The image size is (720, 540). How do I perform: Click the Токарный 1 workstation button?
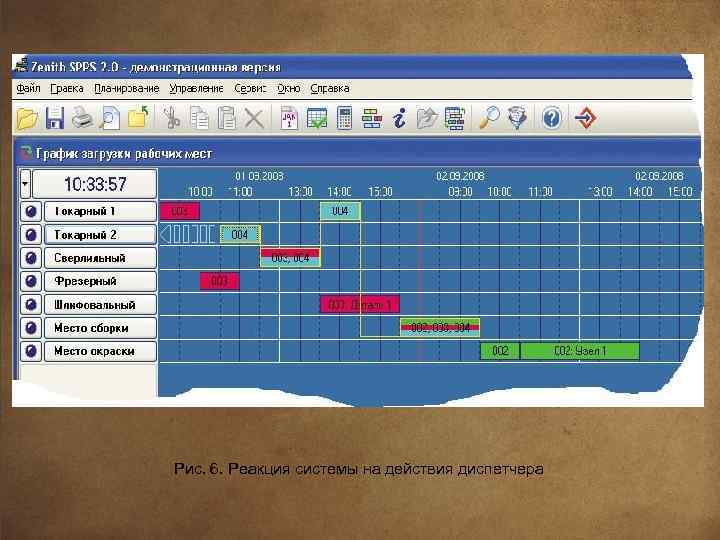pos(100,212)
